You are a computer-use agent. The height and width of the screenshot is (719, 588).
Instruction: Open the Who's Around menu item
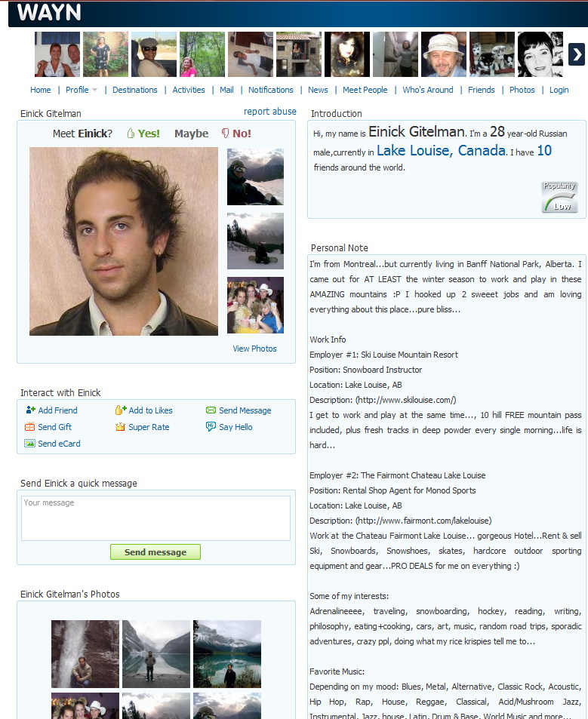428,90
